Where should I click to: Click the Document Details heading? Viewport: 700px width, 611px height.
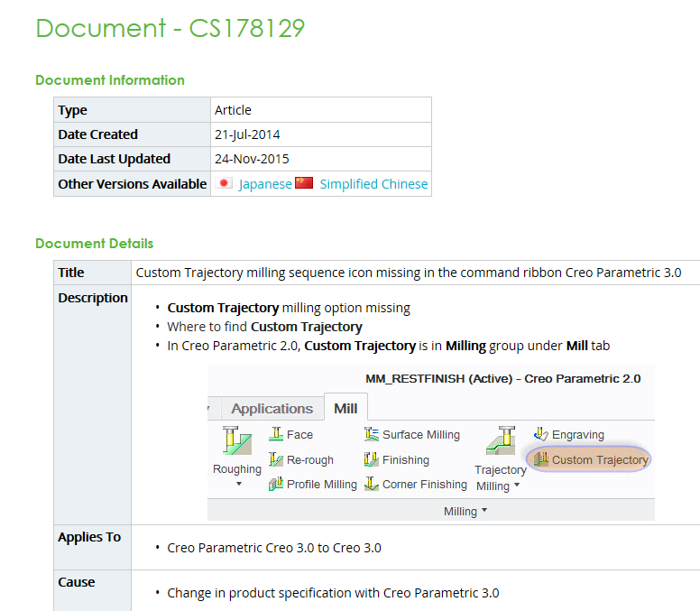(94, 244)
